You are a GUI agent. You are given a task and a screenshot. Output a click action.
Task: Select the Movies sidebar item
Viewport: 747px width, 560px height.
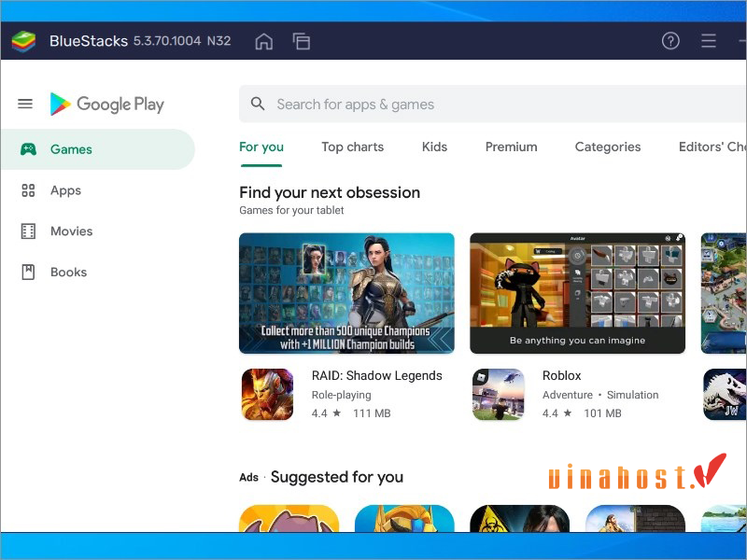click(x=98, y=231)
